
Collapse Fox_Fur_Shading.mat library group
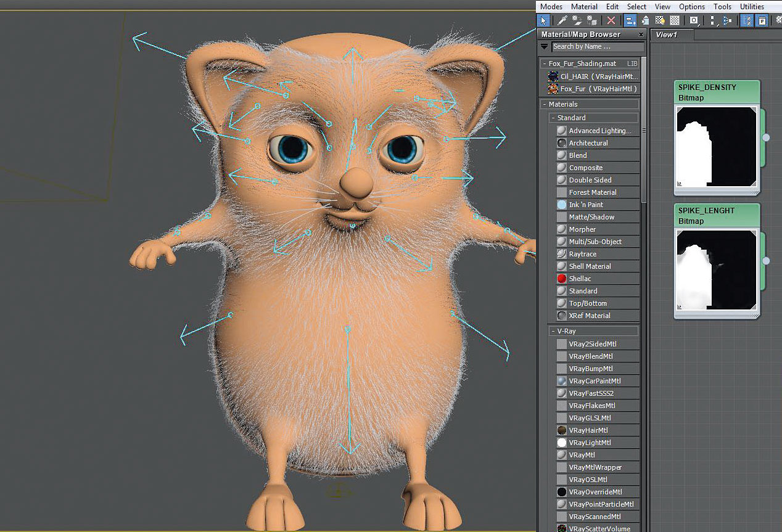544,63
